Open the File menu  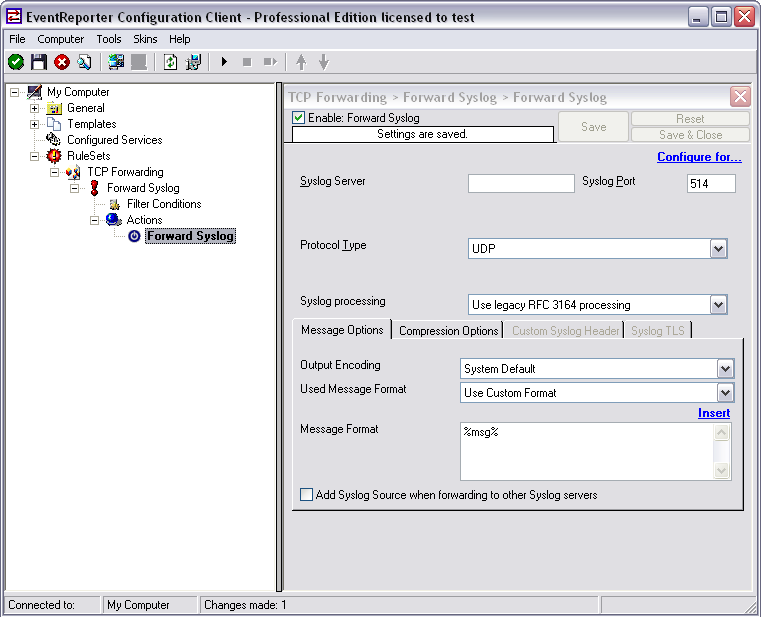(17, 39)
